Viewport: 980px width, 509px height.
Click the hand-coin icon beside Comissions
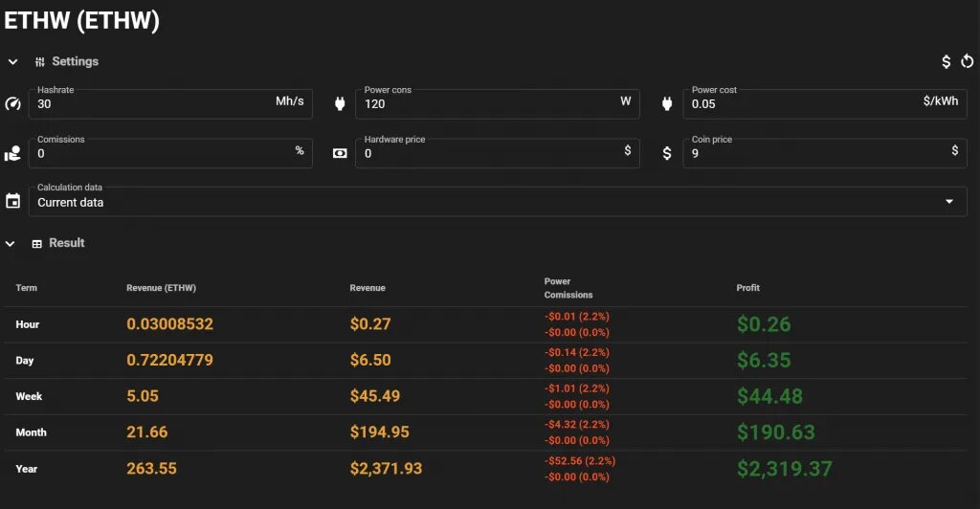12,153
